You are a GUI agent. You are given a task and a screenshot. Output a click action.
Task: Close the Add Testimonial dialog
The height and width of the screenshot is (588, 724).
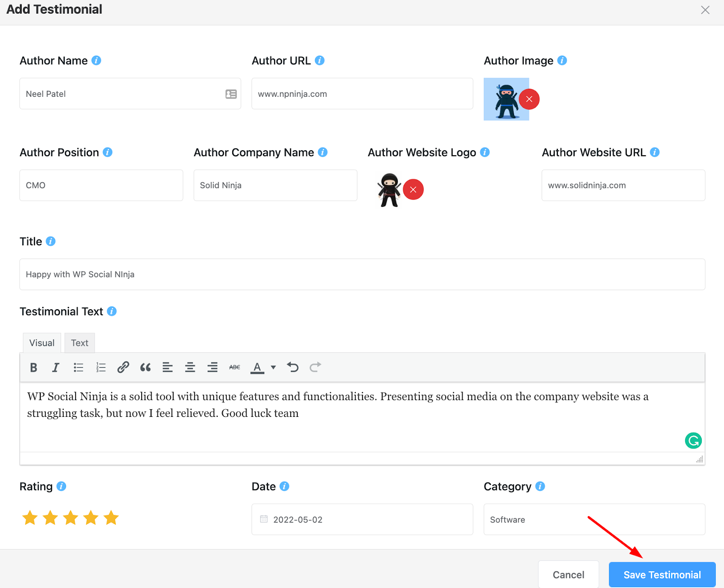tap(705, 10)
